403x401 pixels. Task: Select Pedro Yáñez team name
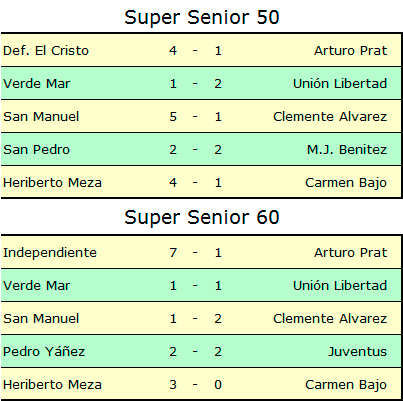coord(44,352)
